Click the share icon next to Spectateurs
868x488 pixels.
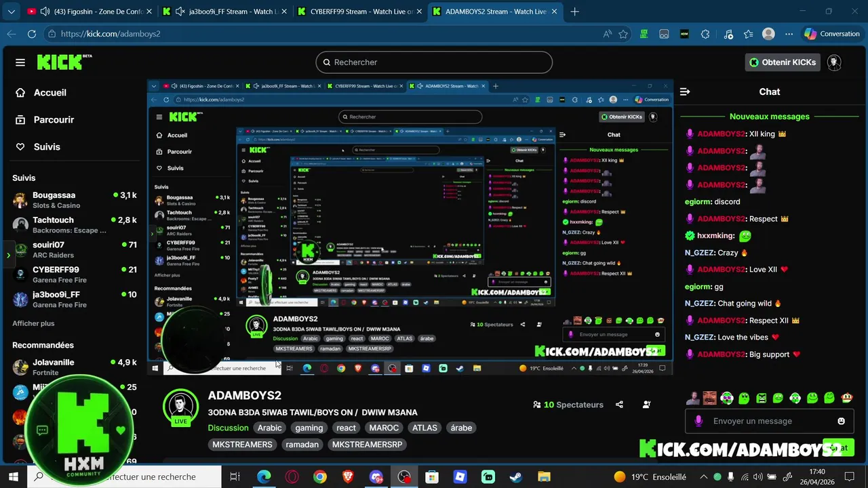pos(619,405)
